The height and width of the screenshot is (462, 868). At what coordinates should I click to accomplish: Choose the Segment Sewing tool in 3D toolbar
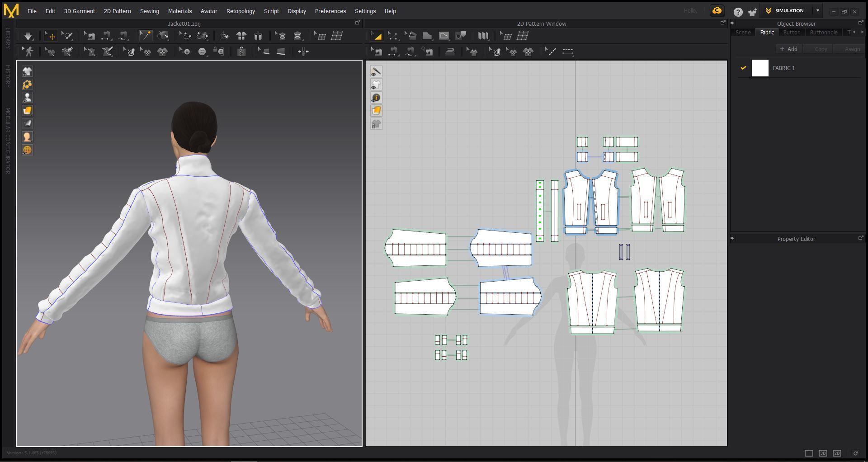pyautogui.click(x=106, y=36)
